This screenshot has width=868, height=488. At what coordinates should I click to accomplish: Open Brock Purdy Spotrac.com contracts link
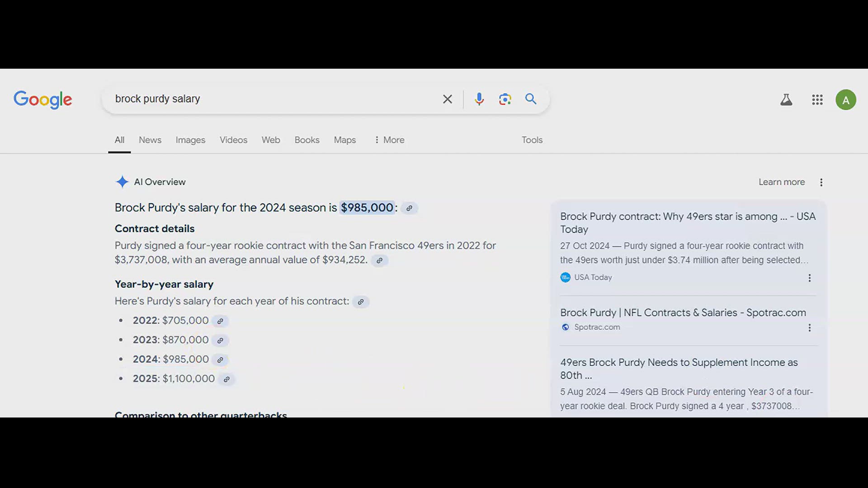coord(683,313)
